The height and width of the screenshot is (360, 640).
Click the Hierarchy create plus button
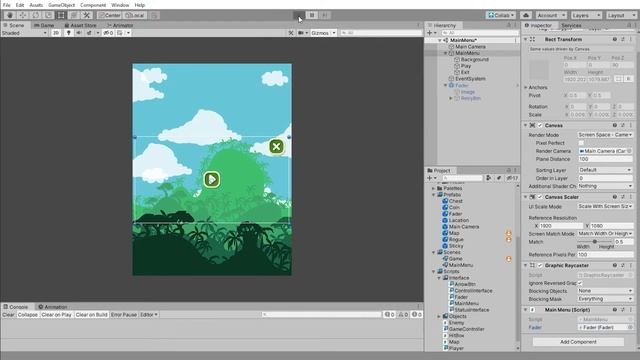(429, 33)
